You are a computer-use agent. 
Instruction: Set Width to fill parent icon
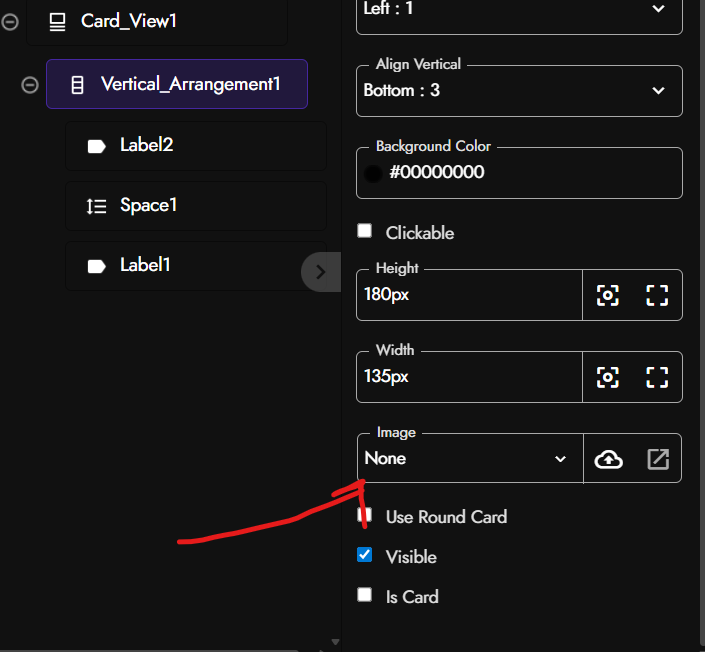[657, 377]
